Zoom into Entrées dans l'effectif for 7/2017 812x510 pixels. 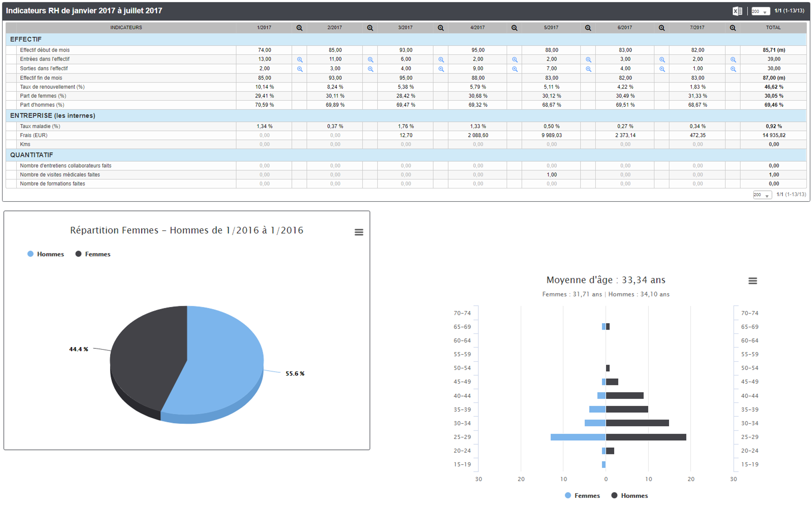(x=733, y=60)
